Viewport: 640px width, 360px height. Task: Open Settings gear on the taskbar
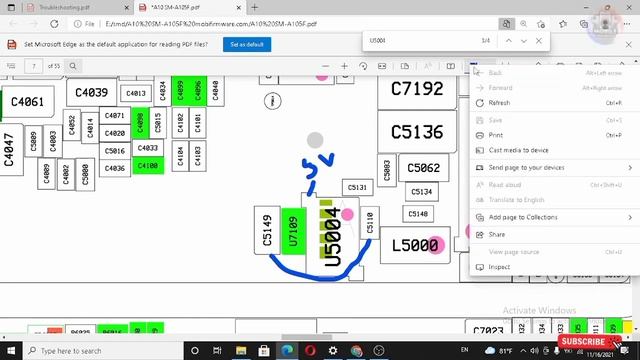point(333,351)
